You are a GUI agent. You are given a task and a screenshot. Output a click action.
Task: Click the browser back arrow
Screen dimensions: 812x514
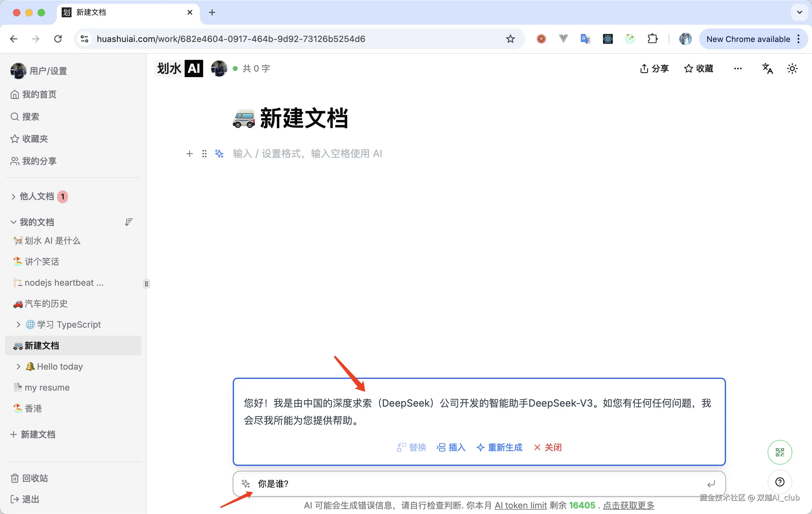click(x=14, y=39)
